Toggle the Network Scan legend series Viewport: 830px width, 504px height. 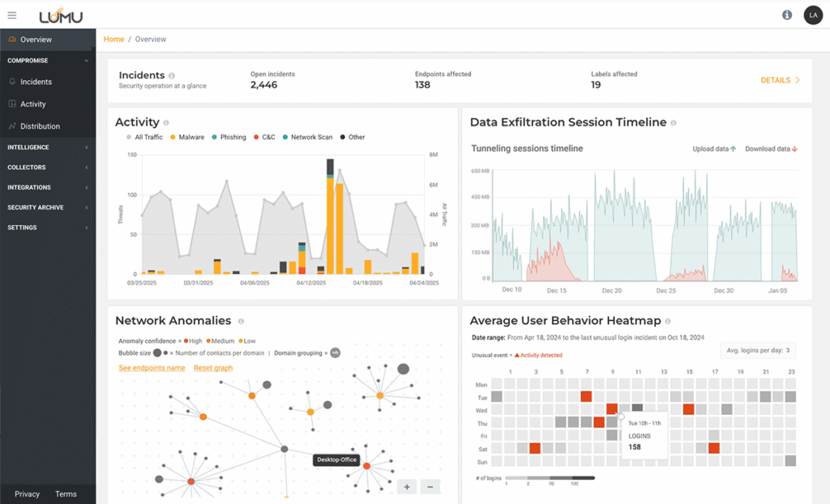tap(308, 138)
